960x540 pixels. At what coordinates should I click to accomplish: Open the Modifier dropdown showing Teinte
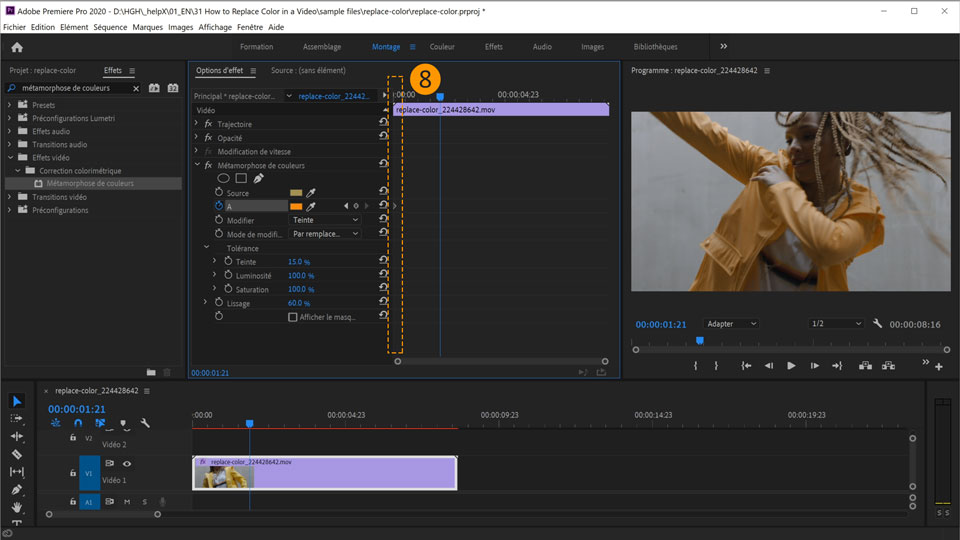tap(325, 220)
